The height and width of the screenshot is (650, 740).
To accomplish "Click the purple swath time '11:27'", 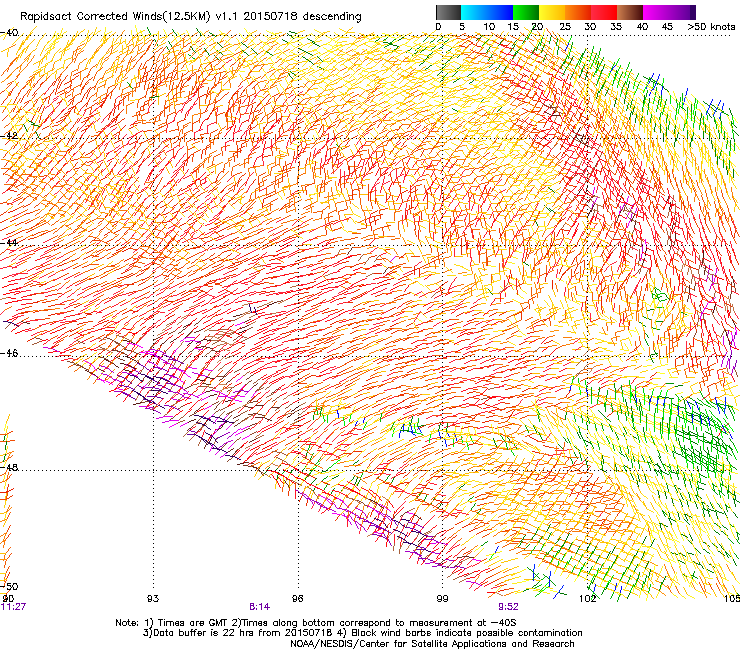I will [13, 607].
